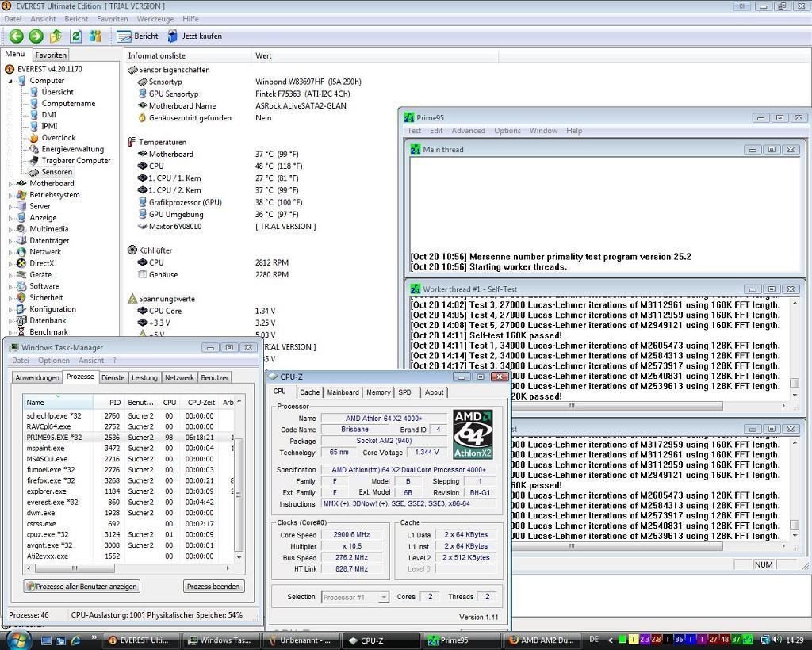Switch to Leistung tab in Task-Manager
The width and height of the screenshot is (812, 650).
tap(144, 378)
